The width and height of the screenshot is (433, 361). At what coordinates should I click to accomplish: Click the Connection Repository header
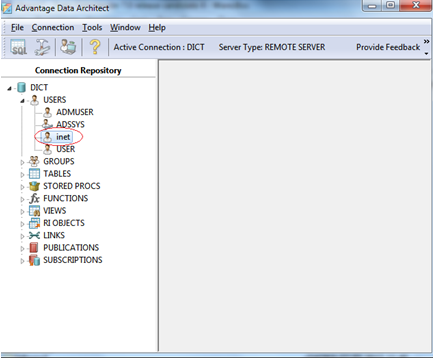click(78, 71)
